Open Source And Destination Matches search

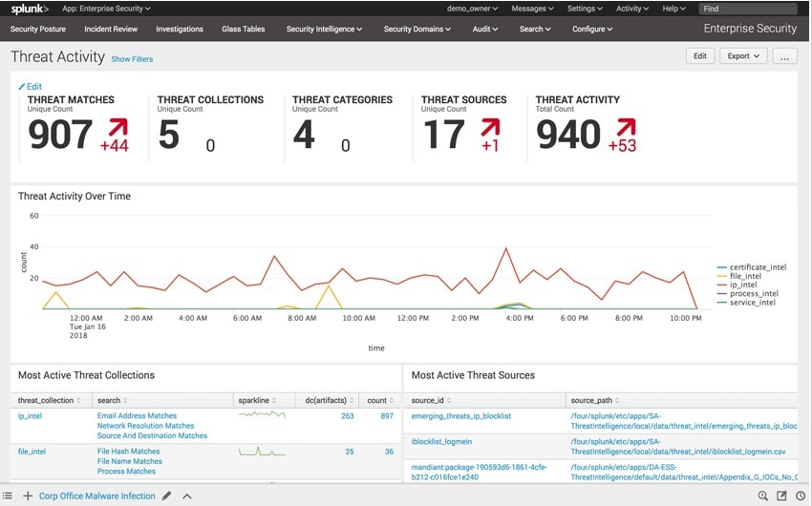click(152, 435)
